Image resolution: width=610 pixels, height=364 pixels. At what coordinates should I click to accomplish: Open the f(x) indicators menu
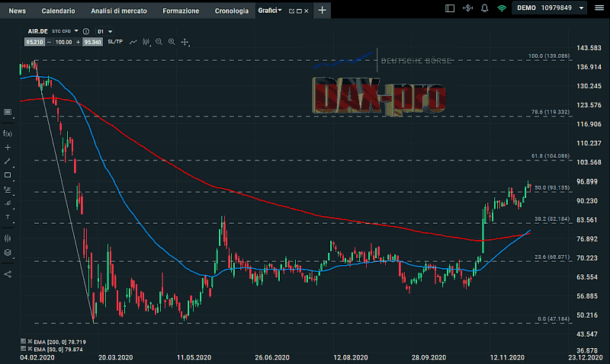click(8, 133)
